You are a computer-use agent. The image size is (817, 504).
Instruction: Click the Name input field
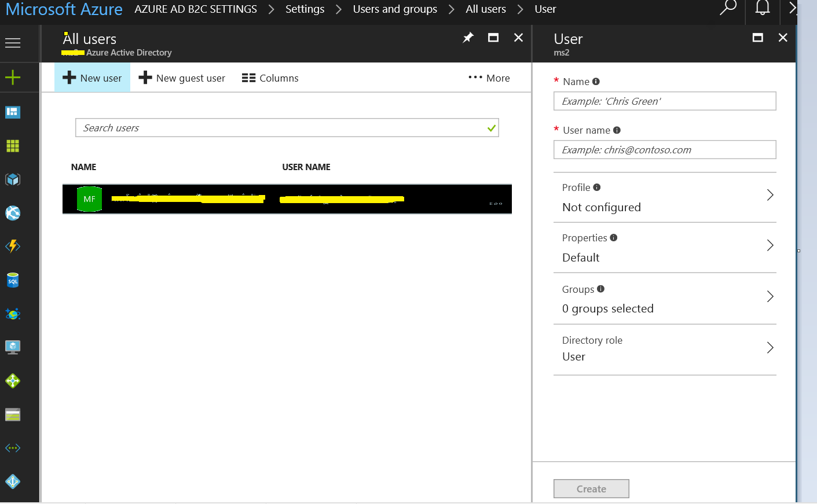pos(665,101)
